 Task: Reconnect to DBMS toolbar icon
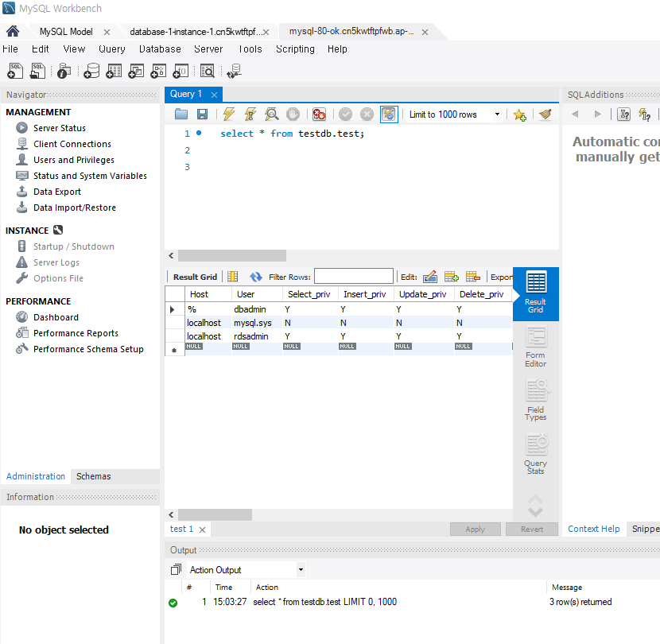point(234,71)
